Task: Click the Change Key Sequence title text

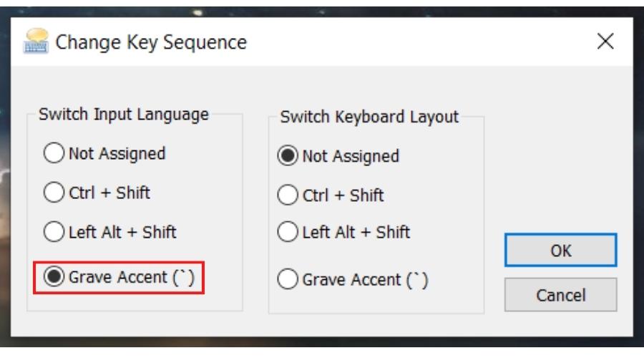Action: tap(151, 42)
